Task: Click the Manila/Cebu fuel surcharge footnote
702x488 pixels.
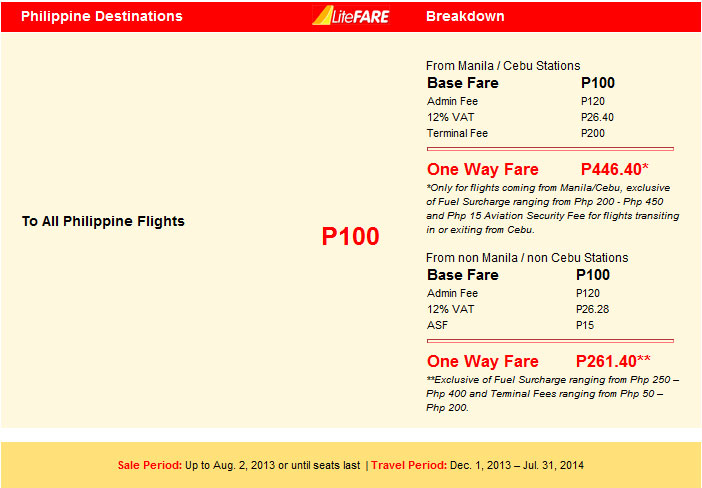Action: click(x=552, y=209)
